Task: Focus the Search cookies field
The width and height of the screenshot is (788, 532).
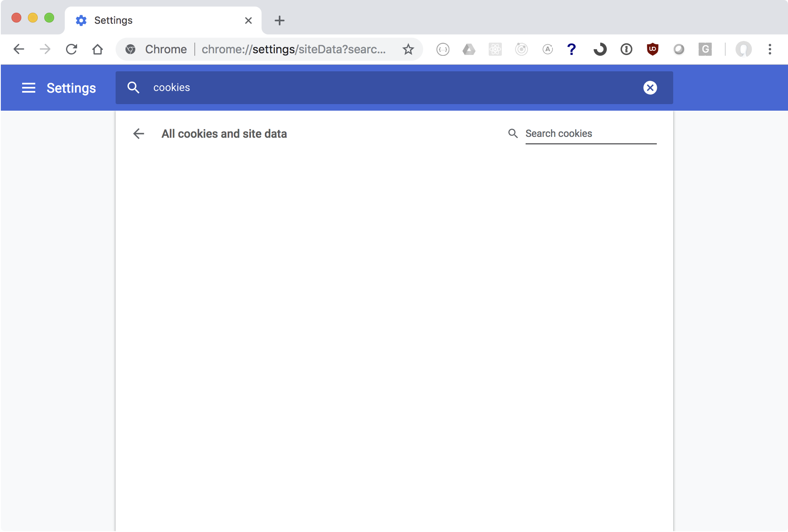Action: pos(590,134)
